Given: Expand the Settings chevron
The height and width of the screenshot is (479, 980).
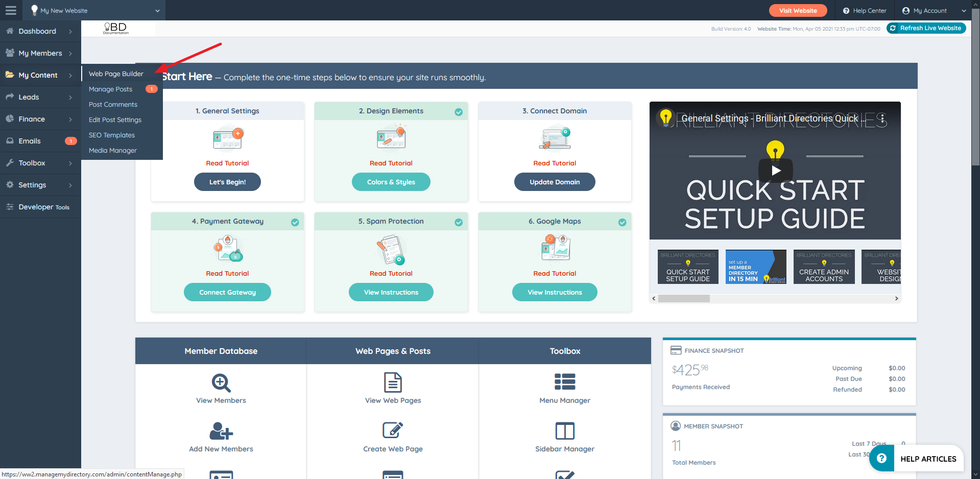Looking at the screenshot, I should tap(70, 185).
